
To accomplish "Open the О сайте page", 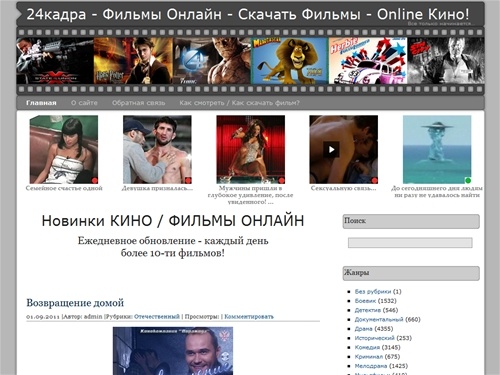I will [x=84, y=103].
